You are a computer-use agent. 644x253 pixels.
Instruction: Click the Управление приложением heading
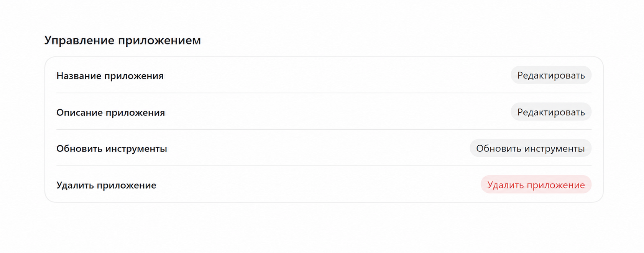click(123, 40)
